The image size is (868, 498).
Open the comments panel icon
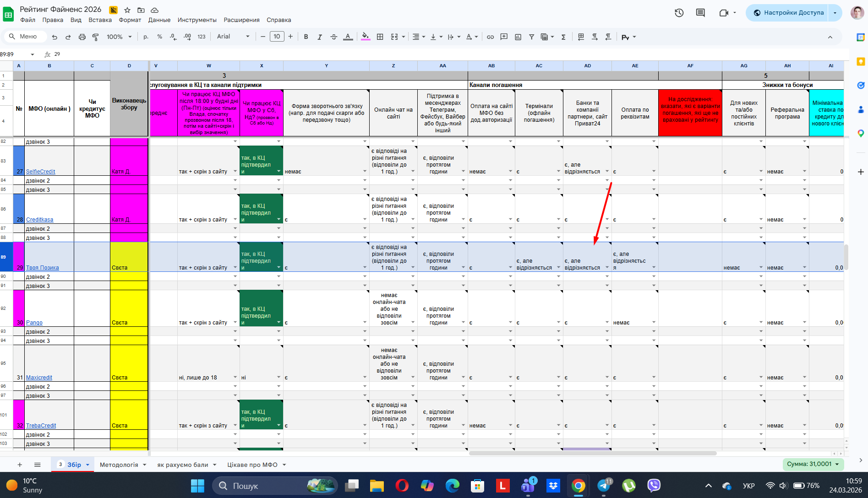click(x=700, y=13)
